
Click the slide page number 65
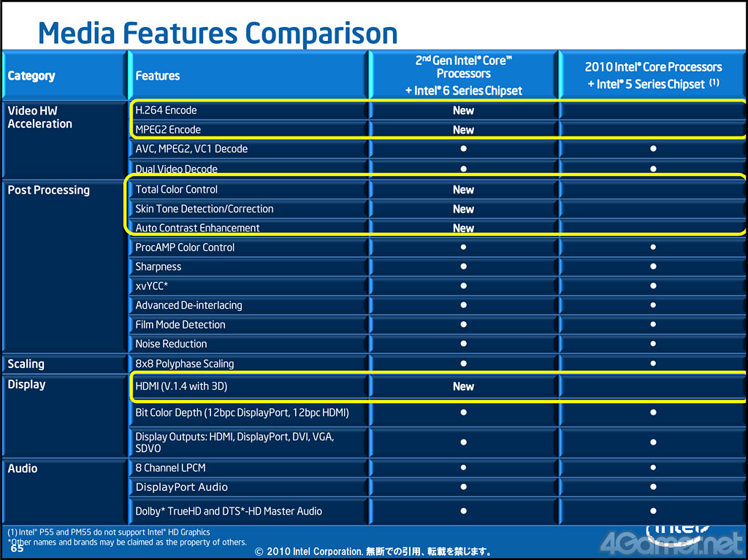[17, 549]
